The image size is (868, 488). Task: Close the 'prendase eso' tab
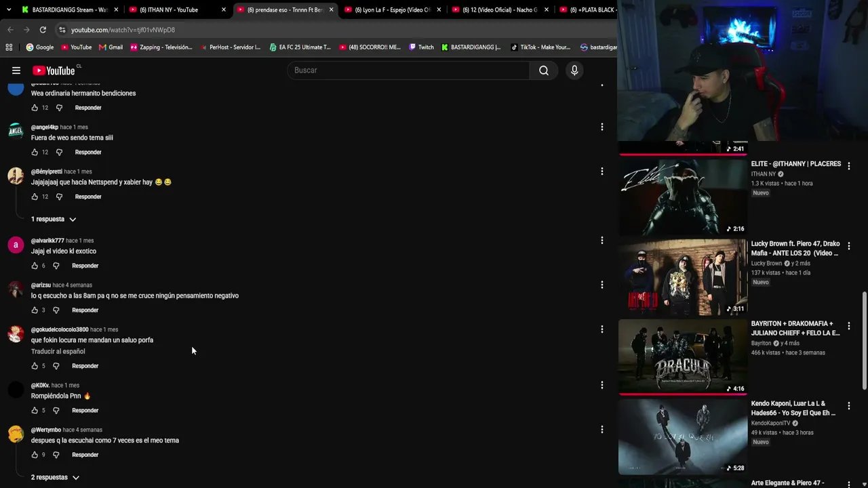[x=331, y=10]
